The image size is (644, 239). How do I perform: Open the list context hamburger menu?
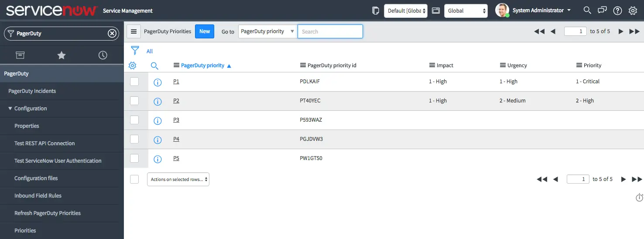(x=134, y=31)
